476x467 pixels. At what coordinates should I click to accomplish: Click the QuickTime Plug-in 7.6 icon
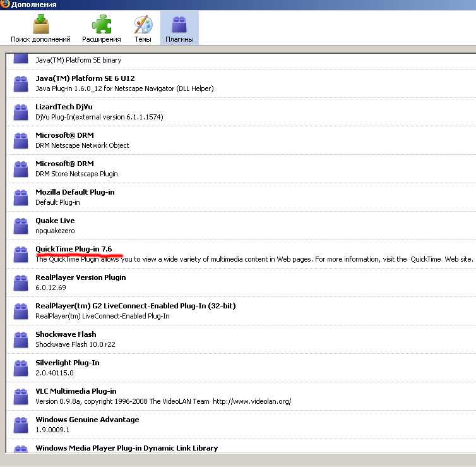pos(21,254)
